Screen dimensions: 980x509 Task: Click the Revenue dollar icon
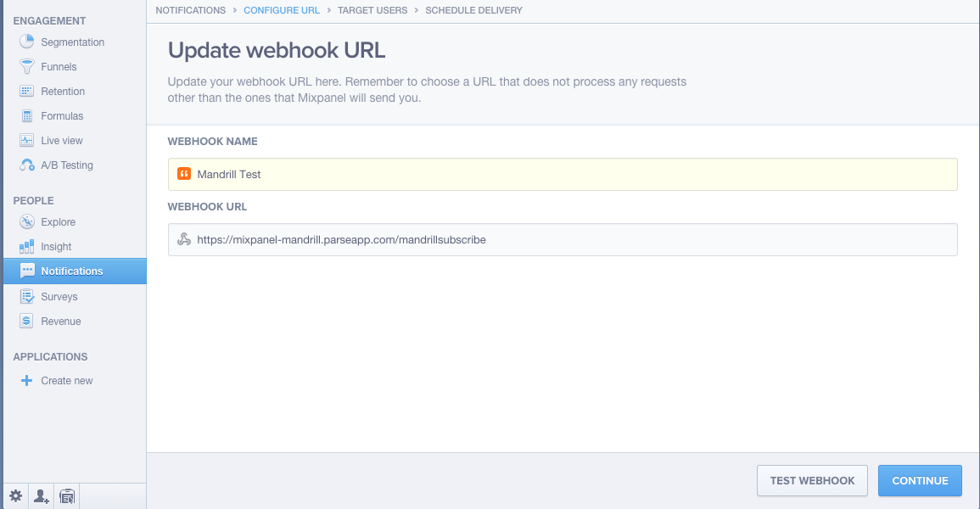pos(26,321)
